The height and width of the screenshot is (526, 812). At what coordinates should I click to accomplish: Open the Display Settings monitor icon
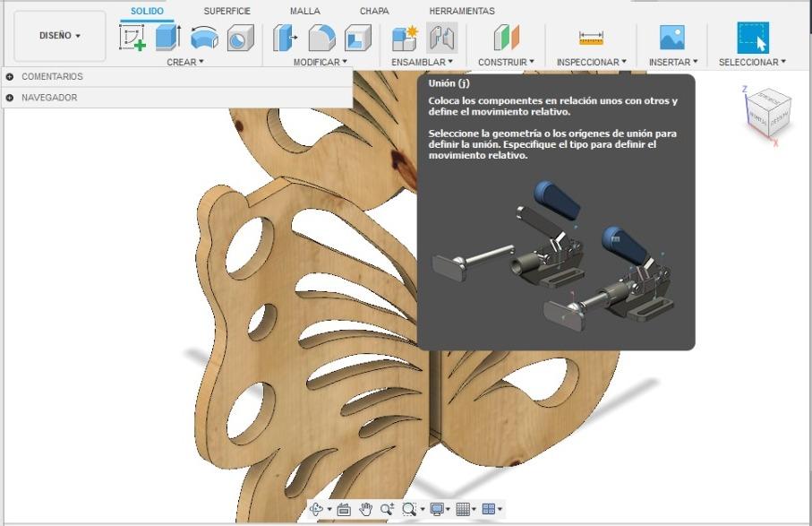pos(437,509)
